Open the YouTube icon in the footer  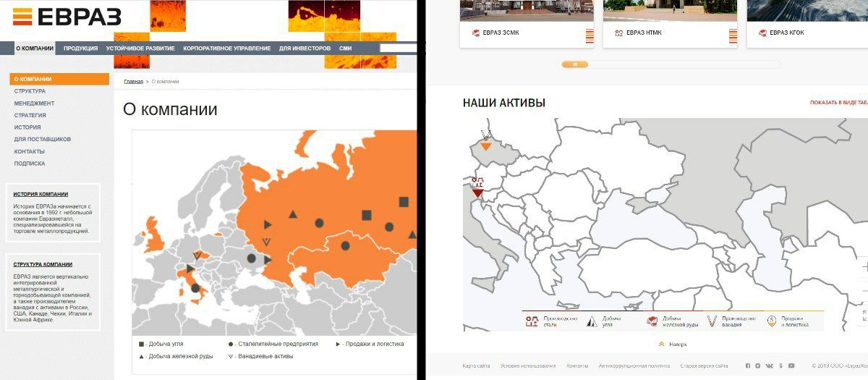click(792, 366)
